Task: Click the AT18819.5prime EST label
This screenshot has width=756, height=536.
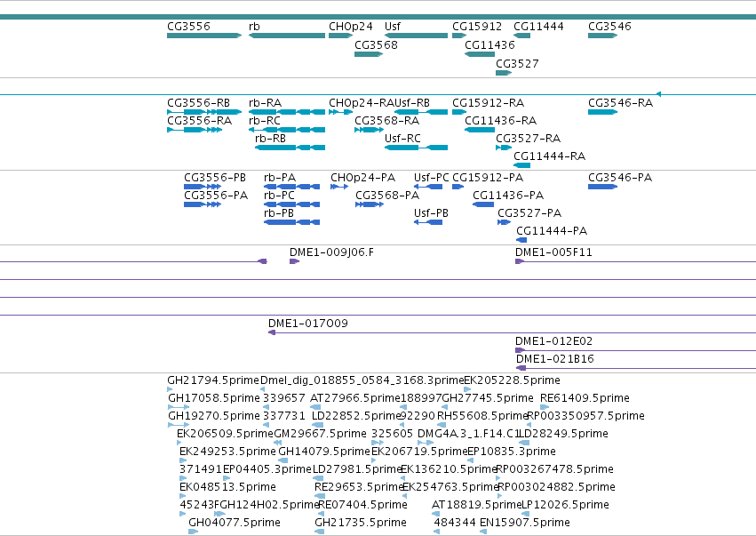Action: coord(477,505)
